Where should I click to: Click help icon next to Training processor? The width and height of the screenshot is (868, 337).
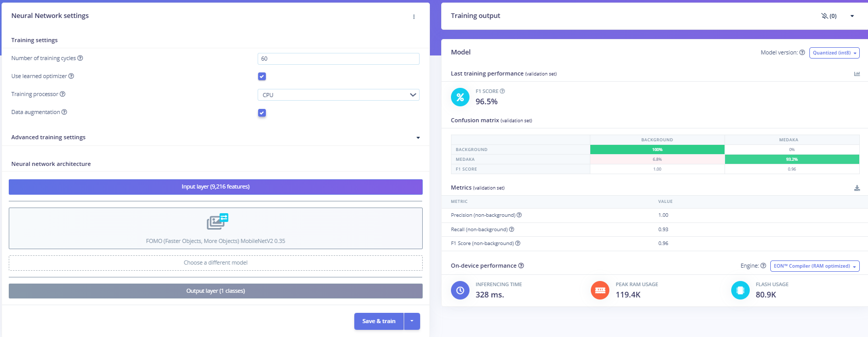pyautogui.click(x=63, y=94)
